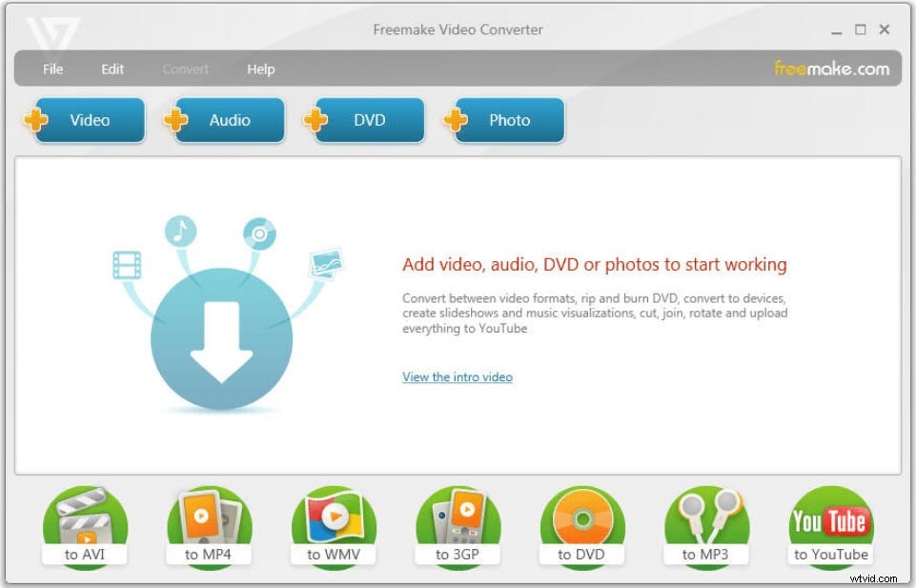Screen dimensions: 916x588
Task: Open the File menu
Action: point(52,69)
